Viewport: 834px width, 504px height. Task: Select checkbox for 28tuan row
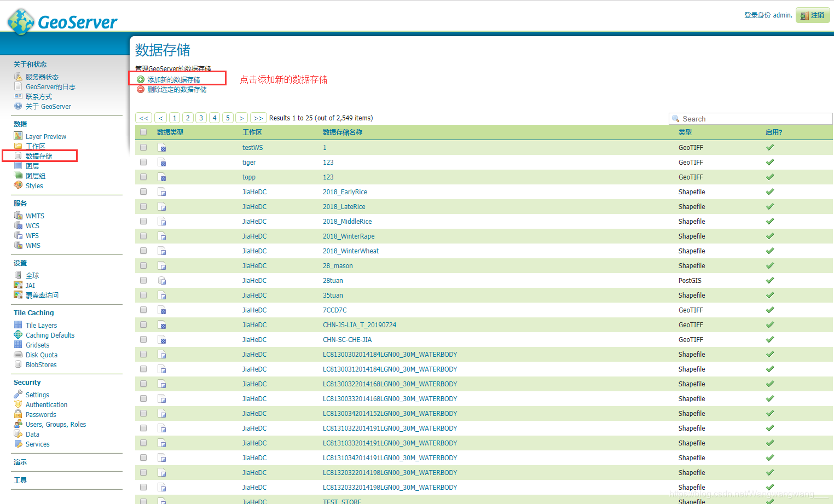[143, 280]
